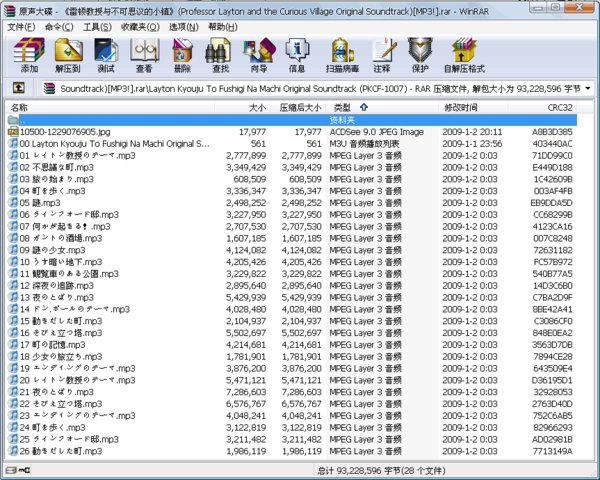Viewport: 600px width, 480px height.
Task: Select 10 うす暗い地下.mp3
Action: pos(61,262)
